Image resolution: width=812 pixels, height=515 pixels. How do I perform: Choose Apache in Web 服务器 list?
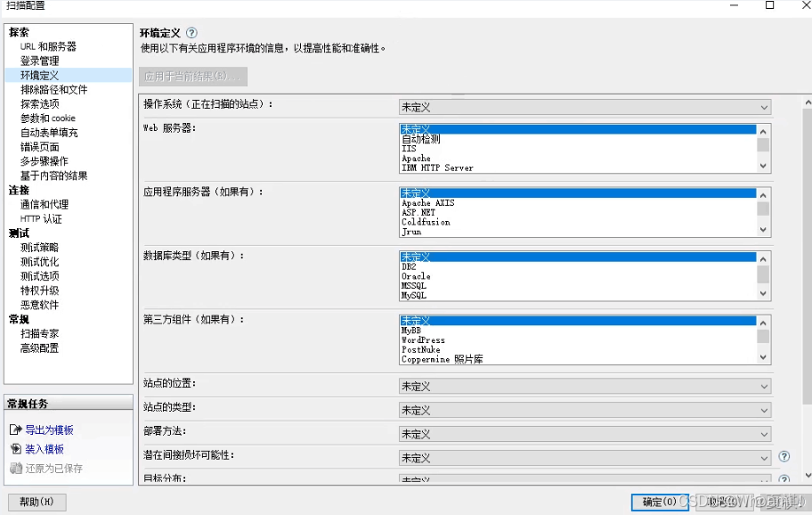416,158
